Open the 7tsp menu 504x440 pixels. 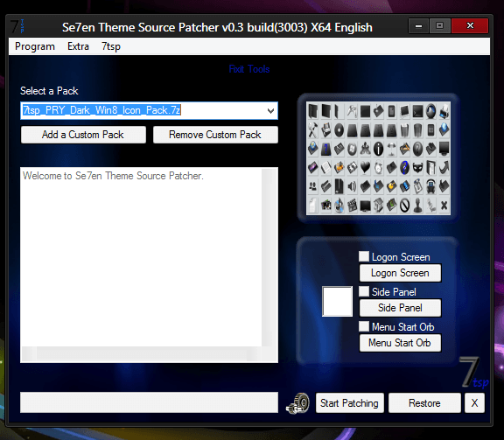click(x=111, y=46)
